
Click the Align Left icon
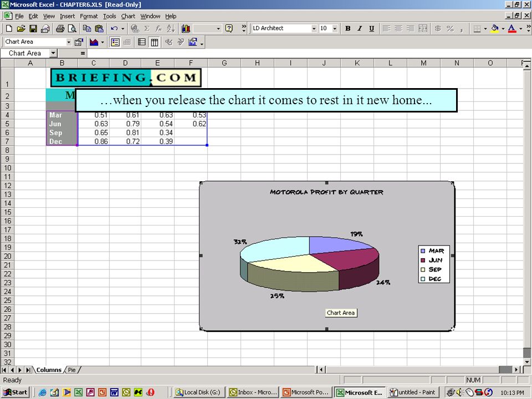coord(386,28)
